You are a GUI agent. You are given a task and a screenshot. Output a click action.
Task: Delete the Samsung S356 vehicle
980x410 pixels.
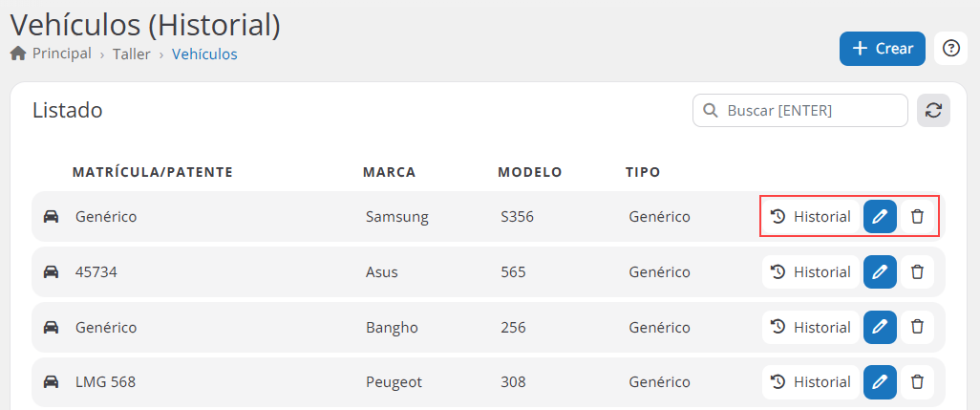[x=917, y=217]
